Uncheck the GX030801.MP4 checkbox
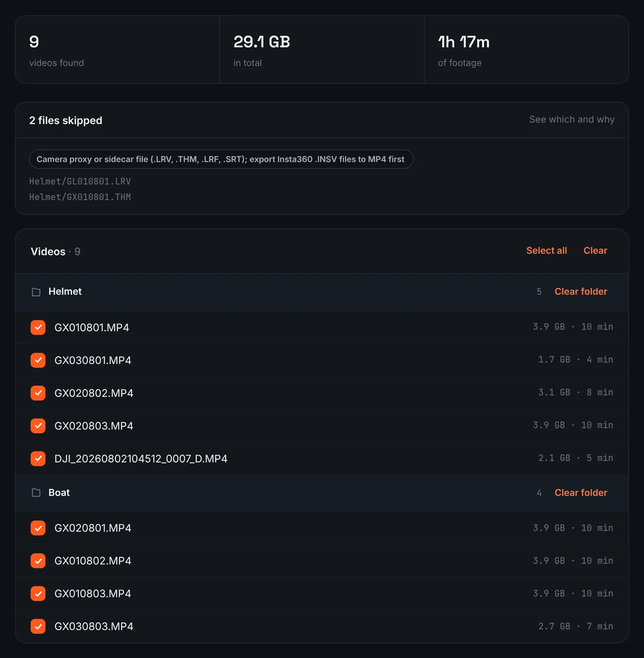 (x=38, y=360)
